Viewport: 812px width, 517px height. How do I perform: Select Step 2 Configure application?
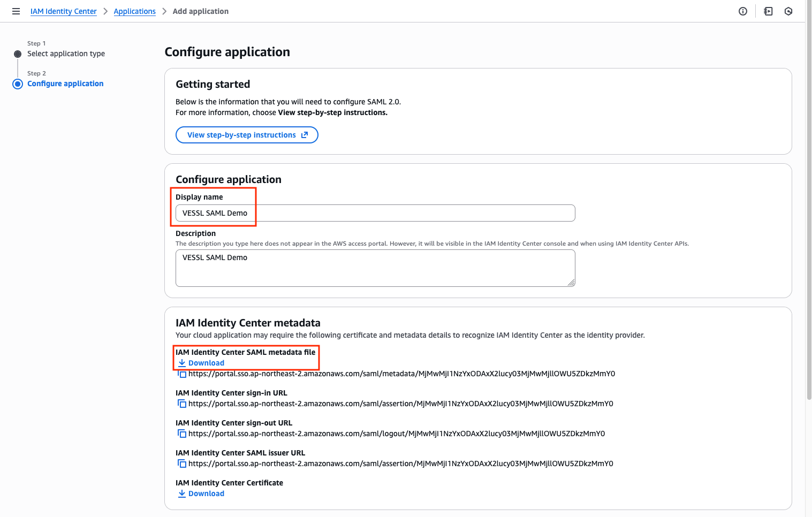(x=65, y=83)
